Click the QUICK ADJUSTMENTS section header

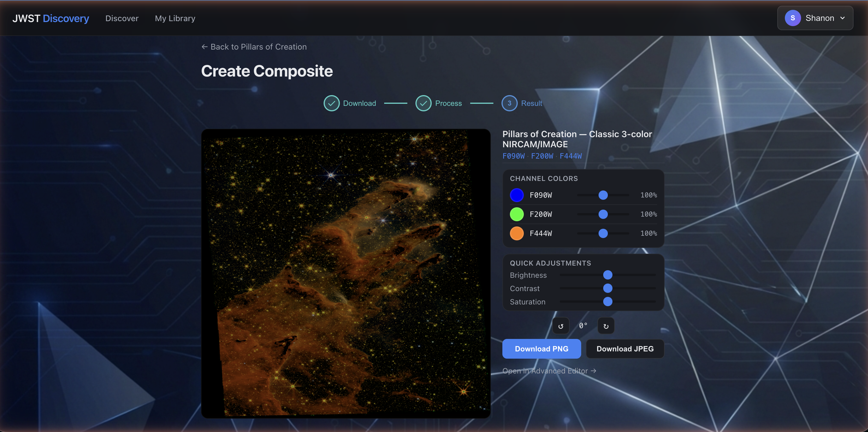click(x=550, y=263)
